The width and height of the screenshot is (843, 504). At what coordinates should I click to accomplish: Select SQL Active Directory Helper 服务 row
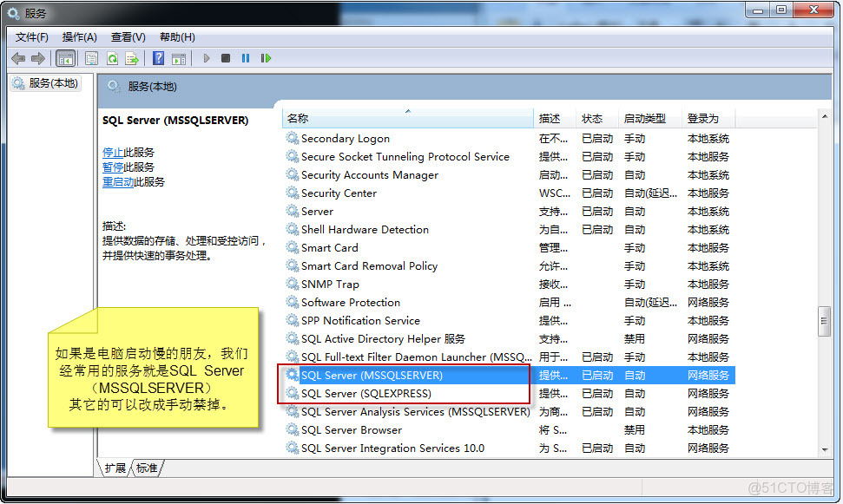(x=509, y=338)
